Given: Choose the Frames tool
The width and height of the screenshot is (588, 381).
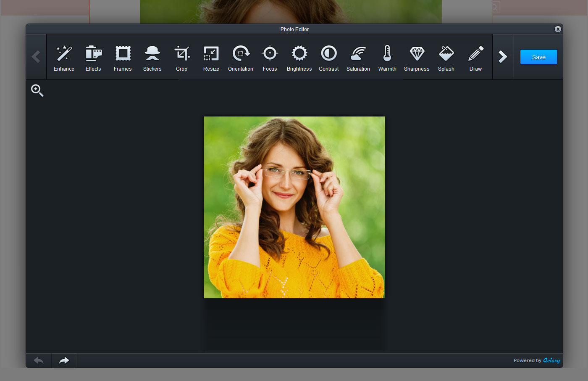Looking at the screenshot, I should coord(123,58).
